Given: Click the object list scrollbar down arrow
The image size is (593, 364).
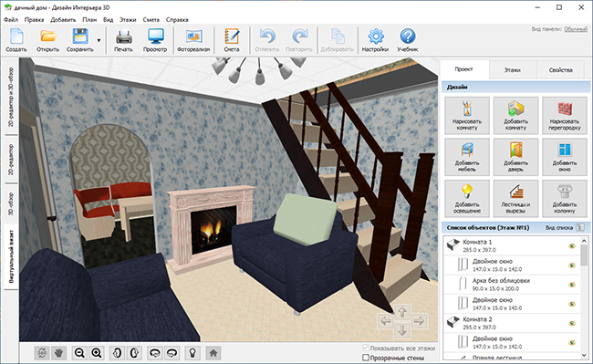Looking at the screenshot, I should (584, 355).
